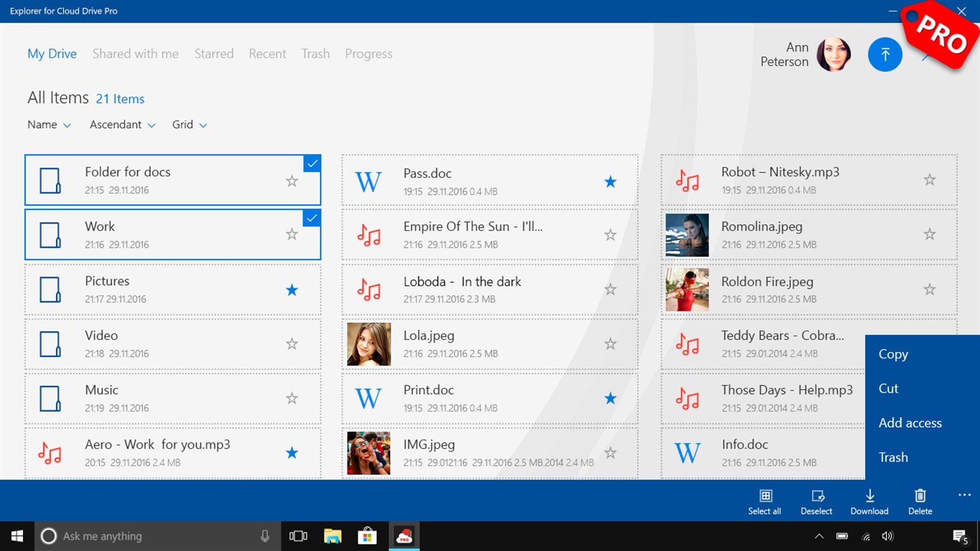The width and height of the screenshot is (980, 551).
Task: Click the Cloud Drive Pro taskbar icon
Action: coord(403,536)
